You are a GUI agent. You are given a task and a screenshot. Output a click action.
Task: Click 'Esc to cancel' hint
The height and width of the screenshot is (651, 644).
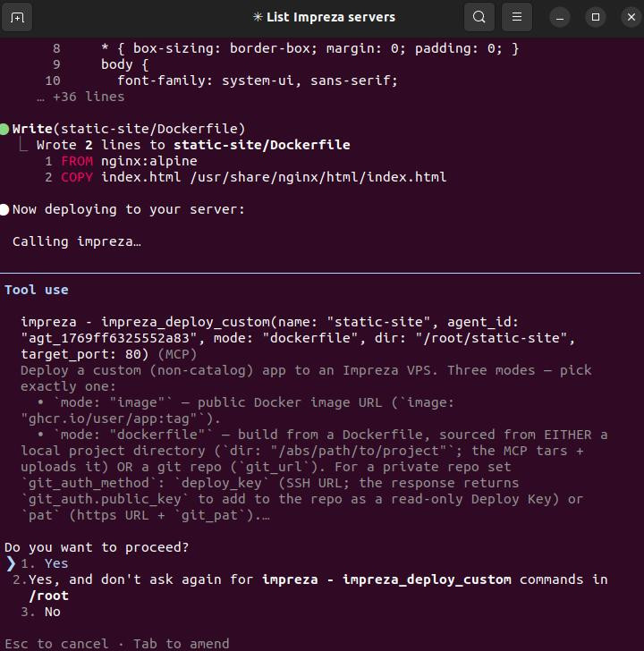coord(56,644)
